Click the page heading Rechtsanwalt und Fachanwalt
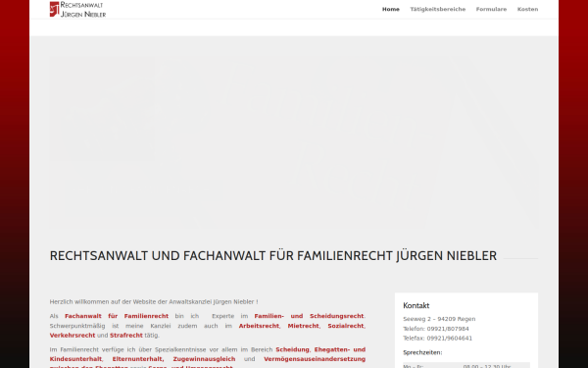This screenshot has width=588, height=368. tap(273, 256)
